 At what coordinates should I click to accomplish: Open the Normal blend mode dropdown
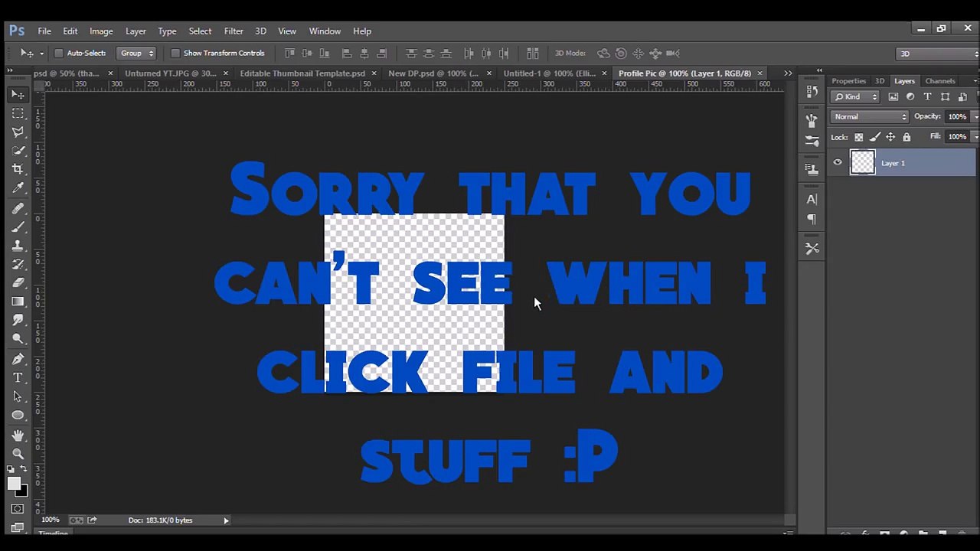tap(870, 117)
